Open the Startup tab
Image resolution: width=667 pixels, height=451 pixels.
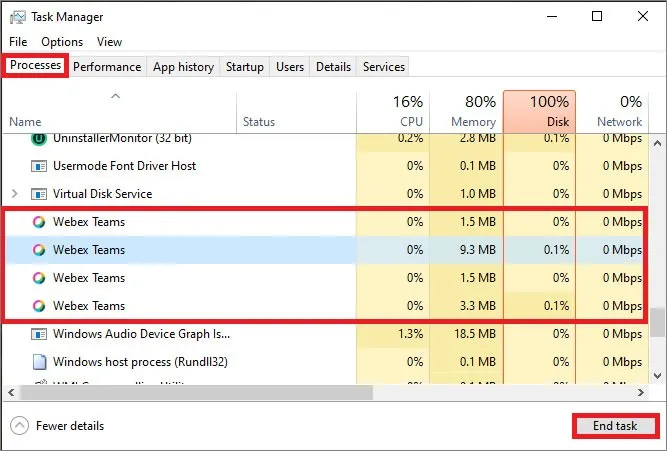click(x=245, y=67)
